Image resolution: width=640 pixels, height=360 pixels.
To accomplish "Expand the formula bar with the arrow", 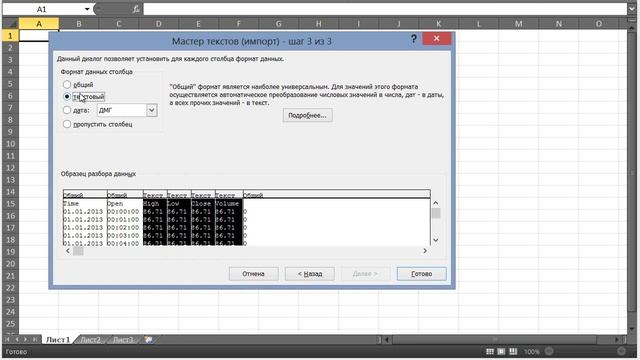I will (632, 9).
